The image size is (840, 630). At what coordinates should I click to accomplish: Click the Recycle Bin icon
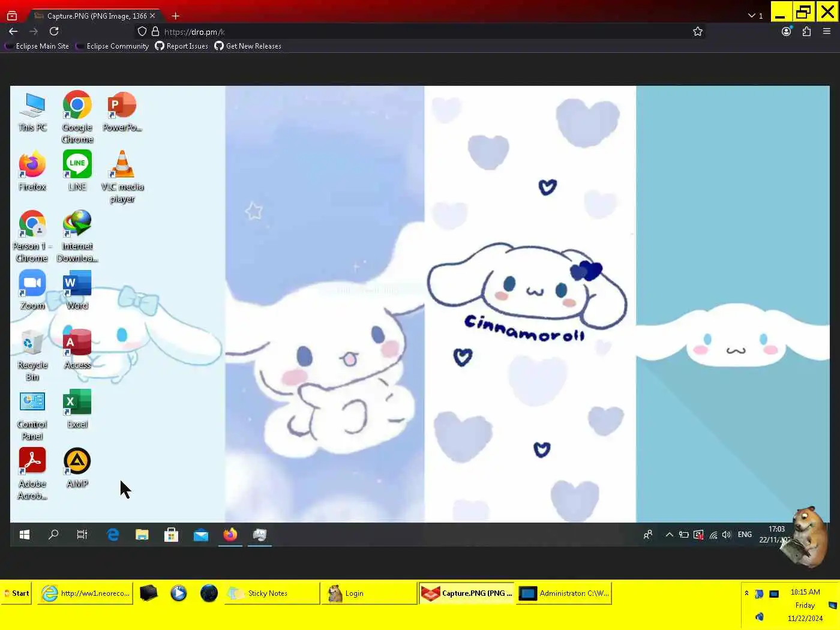coord(32,355)
